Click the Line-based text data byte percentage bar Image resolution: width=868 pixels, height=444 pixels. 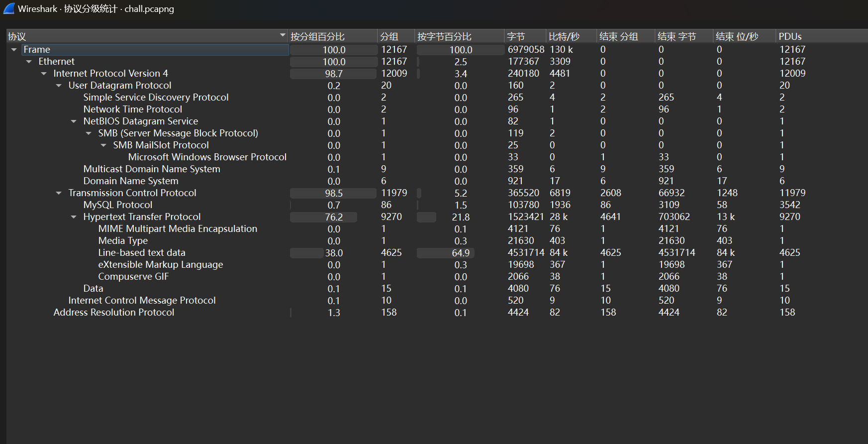click(x=445, y=253)
